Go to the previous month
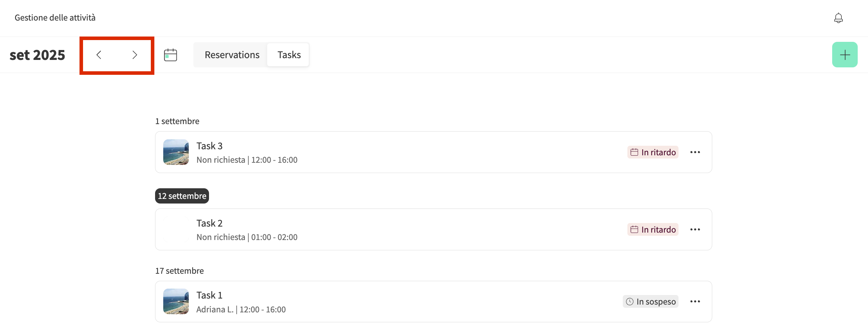This screenshot has width=868, height=334. pos(99,55)
